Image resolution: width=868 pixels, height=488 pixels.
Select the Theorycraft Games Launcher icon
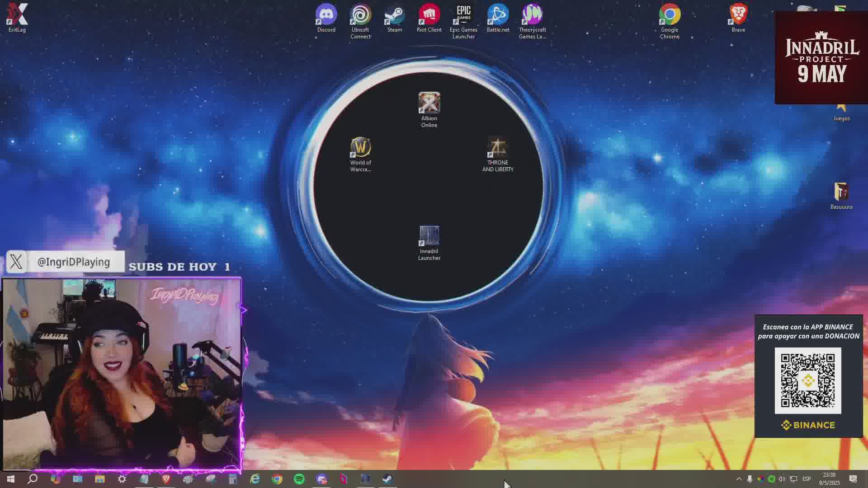click(x=532, y=21)
